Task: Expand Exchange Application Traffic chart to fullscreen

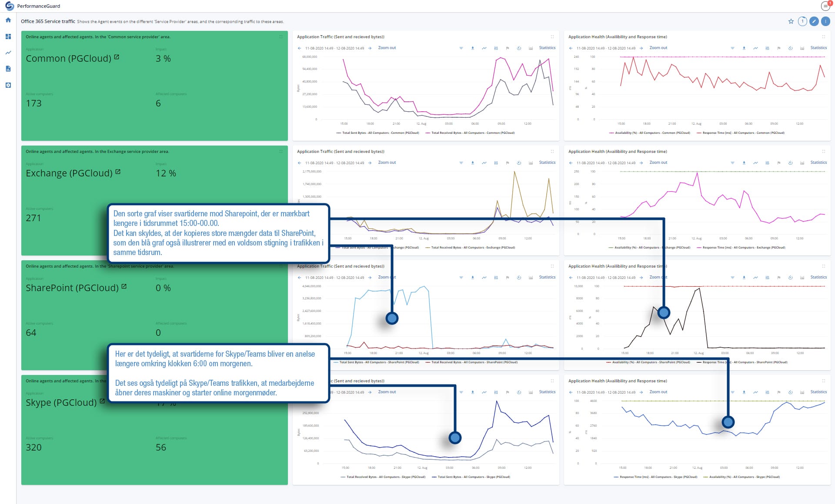Action: click(x=552, y=151)
